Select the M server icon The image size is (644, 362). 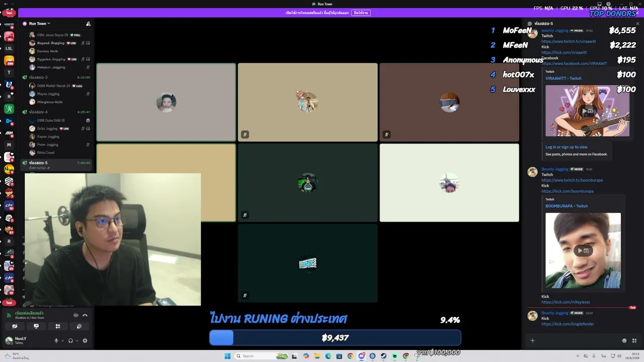(x=9, y=145)
